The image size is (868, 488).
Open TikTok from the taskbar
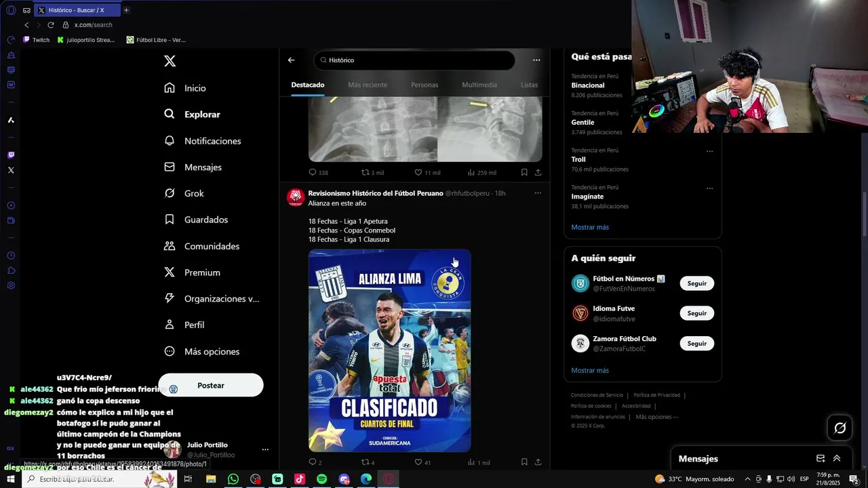point(299,479)
